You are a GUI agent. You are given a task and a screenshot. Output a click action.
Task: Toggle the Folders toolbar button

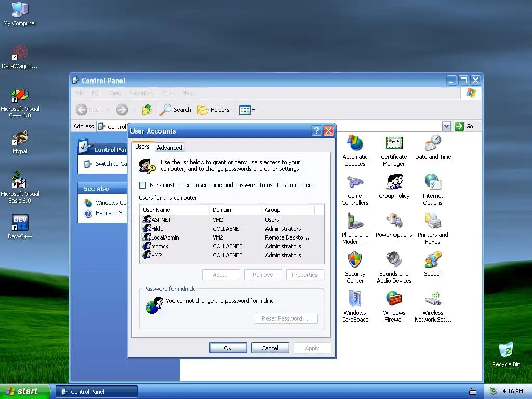[x=214, y=110]
